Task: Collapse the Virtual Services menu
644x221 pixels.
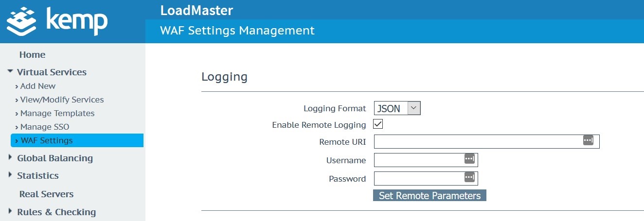Action: point(10,72)
